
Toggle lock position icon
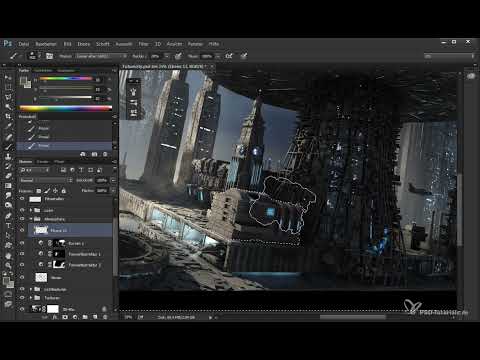[x=55, y=191]
